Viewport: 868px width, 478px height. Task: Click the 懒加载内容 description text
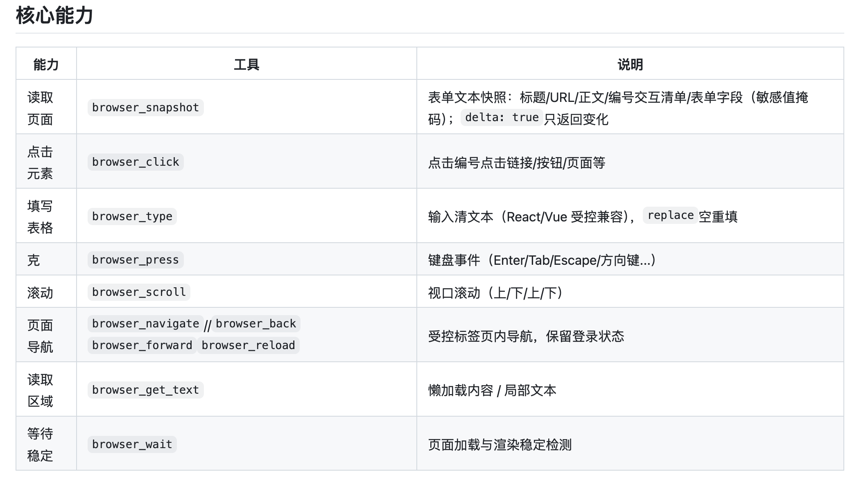pos(461,390)
